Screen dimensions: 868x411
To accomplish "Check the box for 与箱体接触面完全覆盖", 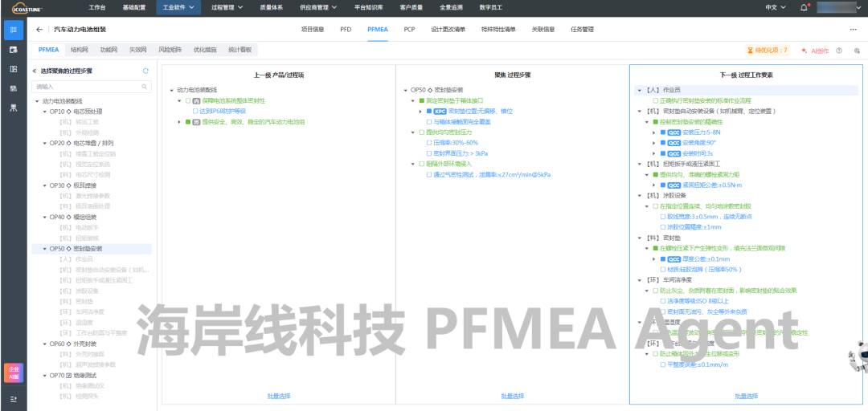I will [429, 122].
